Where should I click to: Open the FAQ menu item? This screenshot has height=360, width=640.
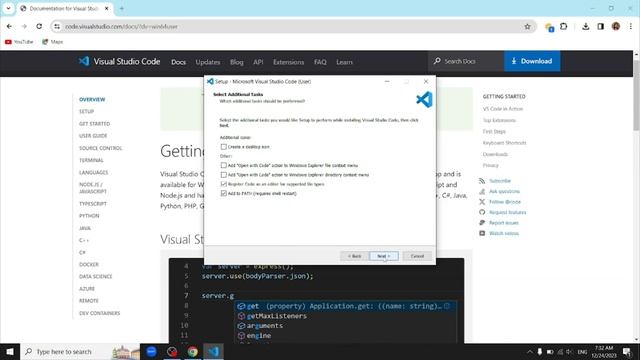320,62
